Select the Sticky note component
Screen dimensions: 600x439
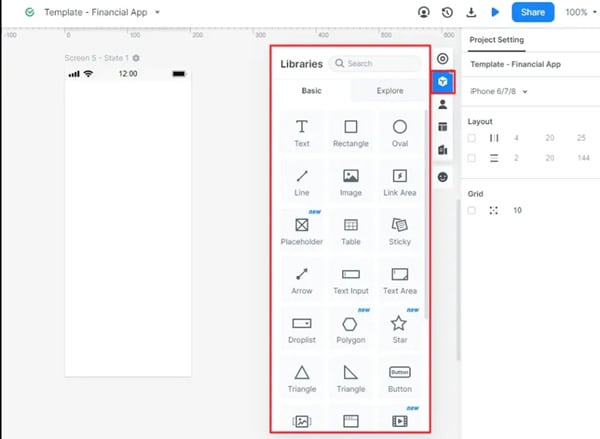pos(399,231)
